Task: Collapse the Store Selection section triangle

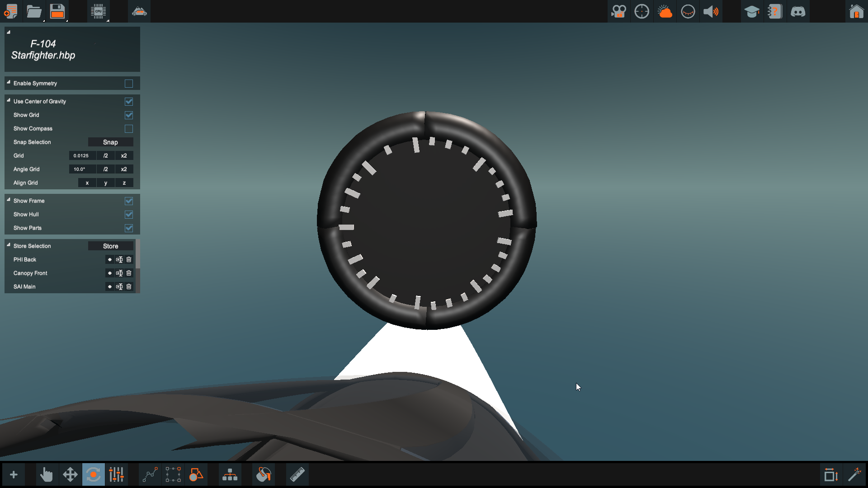Action: pos(9,245)
